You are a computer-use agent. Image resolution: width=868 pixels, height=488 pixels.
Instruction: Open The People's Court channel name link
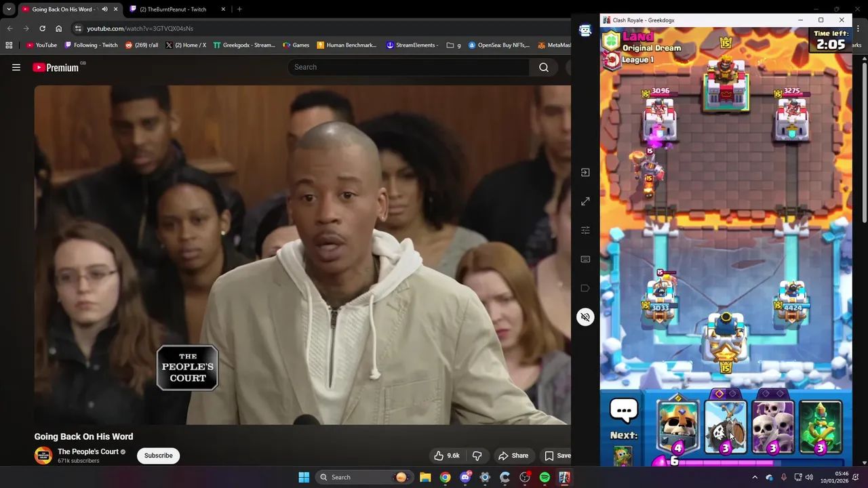[x=88, y=451]
